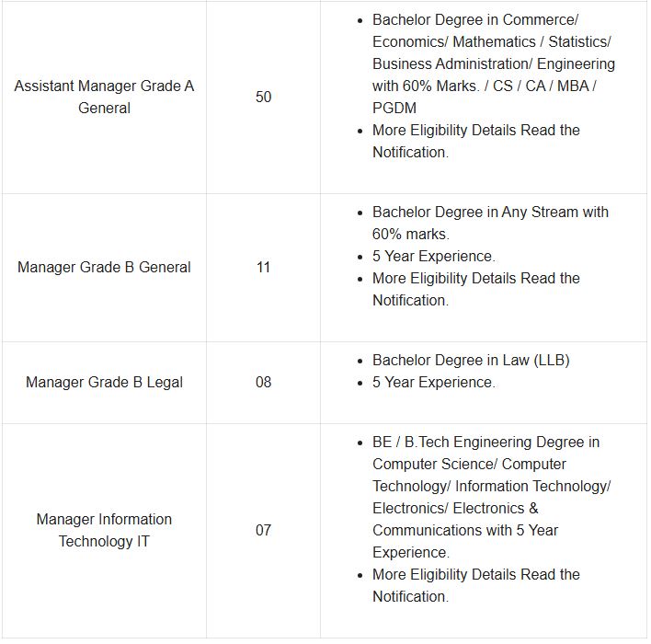This screenshot has height=644, width=651.
Task: Select the vacancy number 07
Action: [x=263, y=530]
